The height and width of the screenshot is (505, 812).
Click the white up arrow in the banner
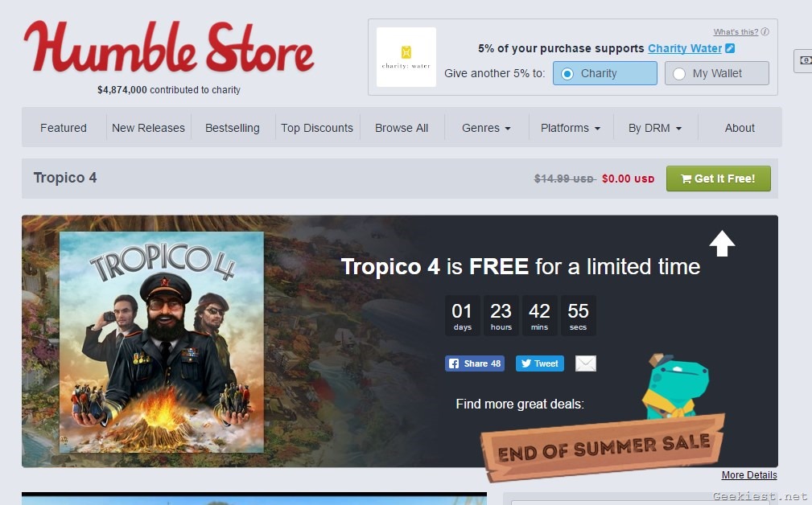[722, 243]
